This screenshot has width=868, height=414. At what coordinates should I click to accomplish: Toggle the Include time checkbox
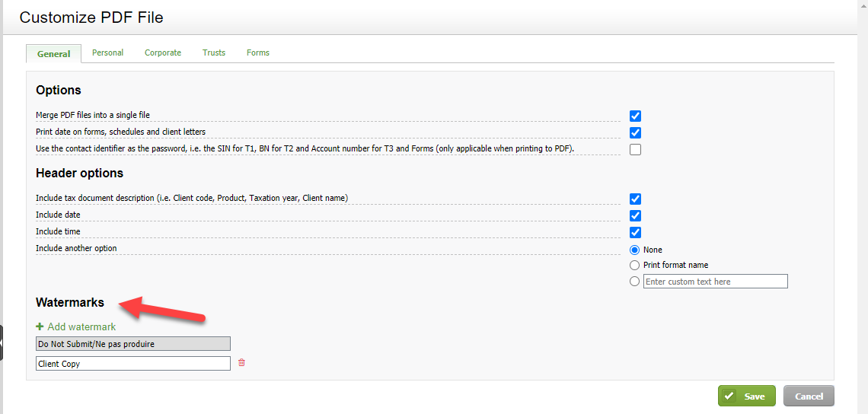coord(636,232)
